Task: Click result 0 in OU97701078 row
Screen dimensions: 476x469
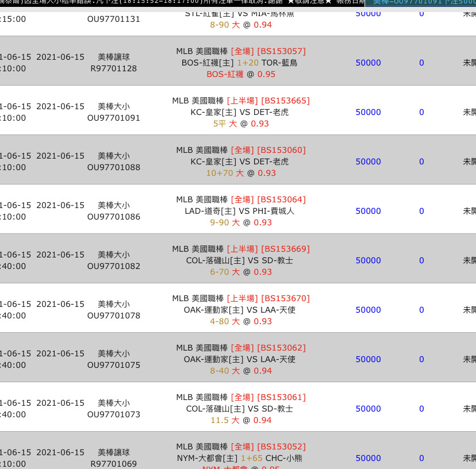Action: pos(421,310)
